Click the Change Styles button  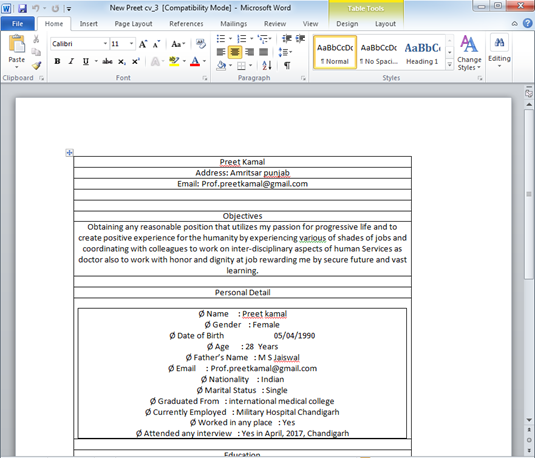469,53
